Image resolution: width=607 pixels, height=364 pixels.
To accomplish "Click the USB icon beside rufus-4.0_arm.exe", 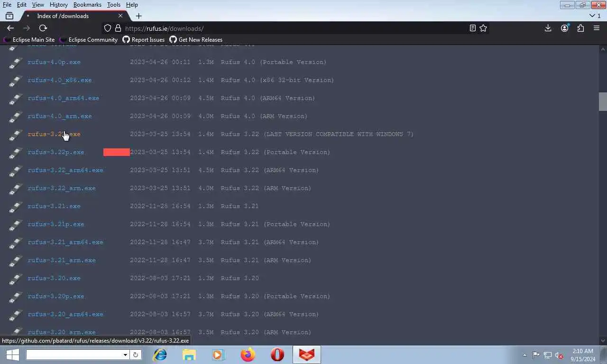I will [16, 117].
